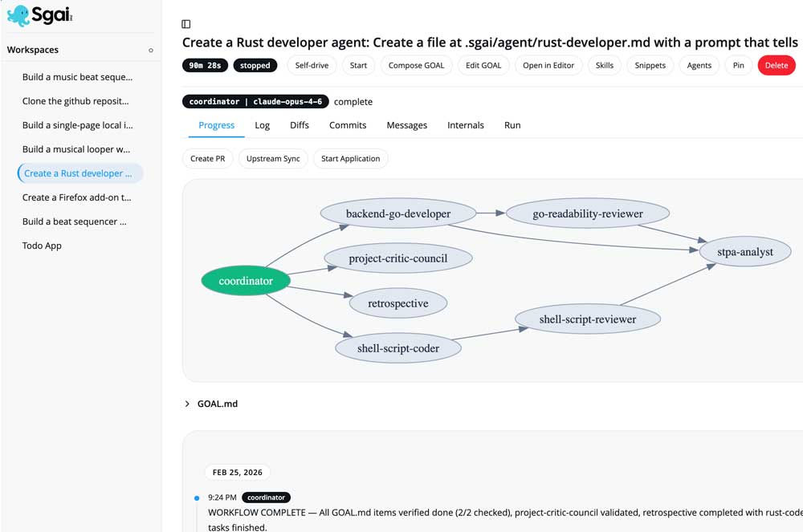The image size is (803, 532).
Task: Open the Commits tab
Action: point(348,125)
